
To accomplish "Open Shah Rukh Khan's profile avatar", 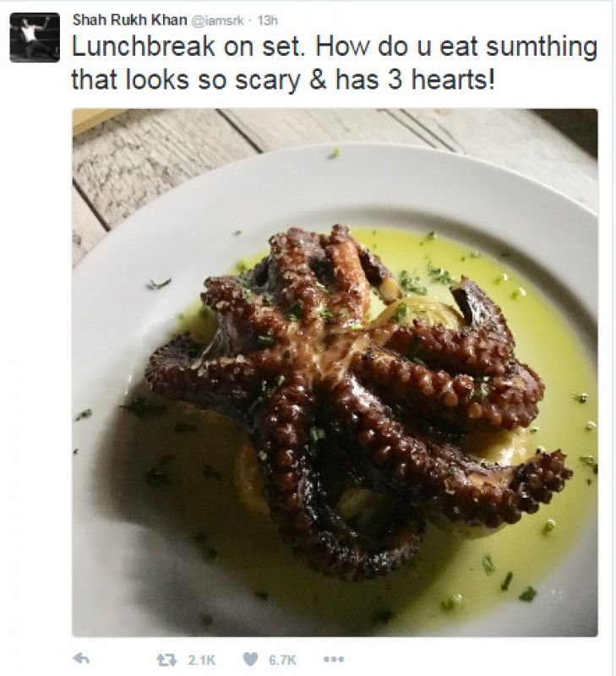I will (35, 37).
